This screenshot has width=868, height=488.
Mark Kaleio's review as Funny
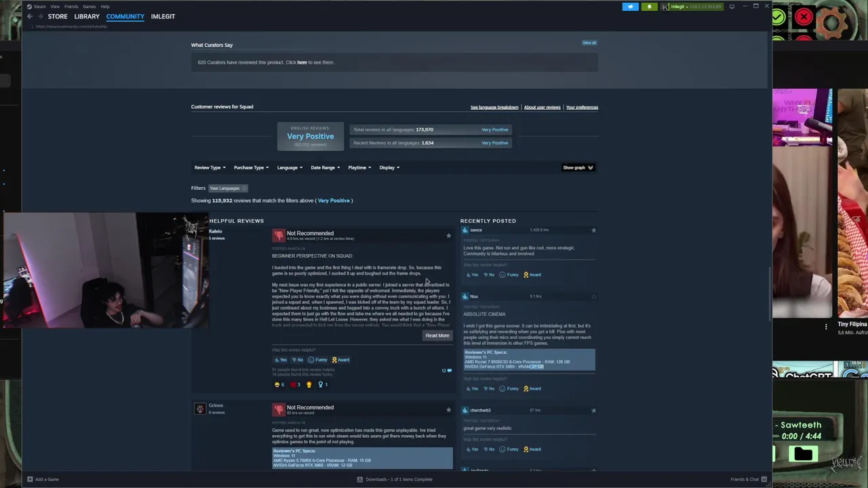(317, 360)
